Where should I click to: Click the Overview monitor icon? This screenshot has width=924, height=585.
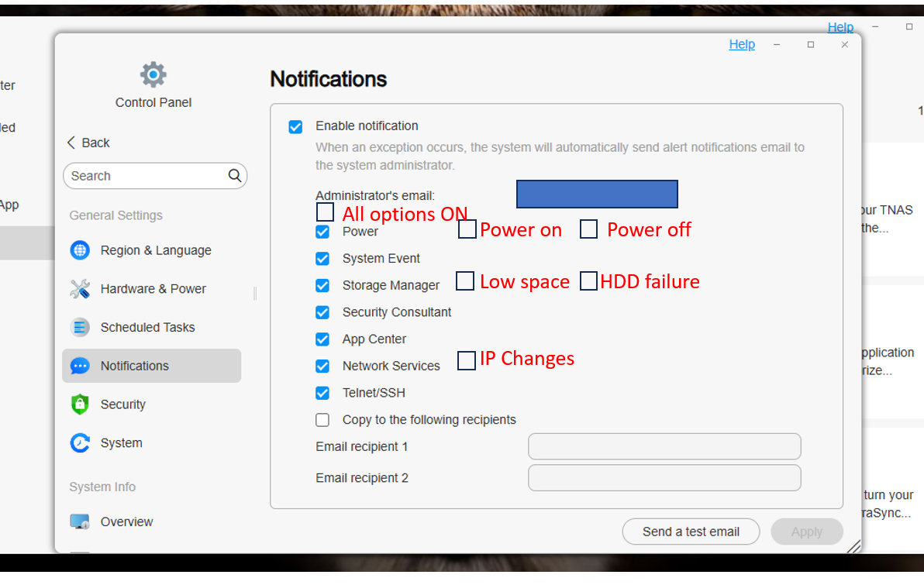80,522
